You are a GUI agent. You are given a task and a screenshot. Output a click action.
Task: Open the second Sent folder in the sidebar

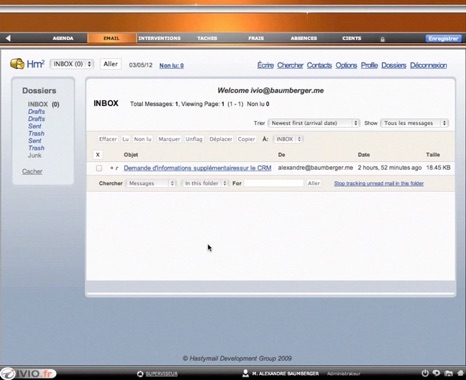pyautogui.click(x=35, y=141)
